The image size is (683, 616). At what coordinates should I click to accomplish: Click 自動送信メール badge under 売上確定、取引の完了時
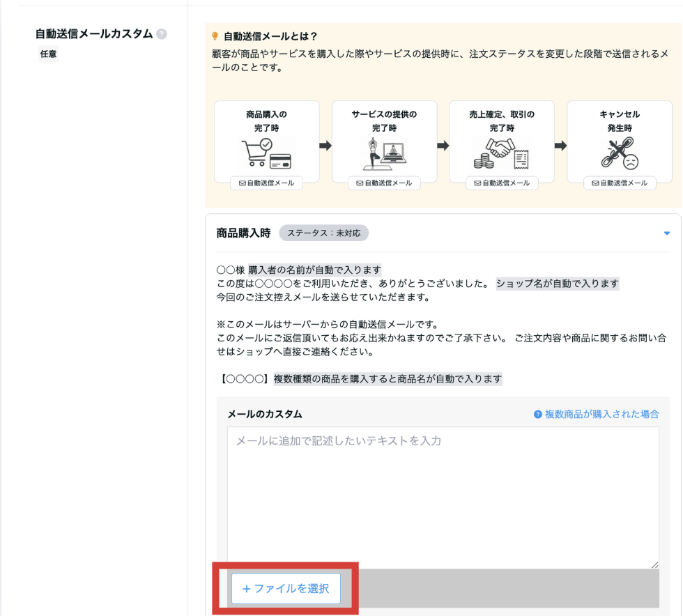[502, 183]
